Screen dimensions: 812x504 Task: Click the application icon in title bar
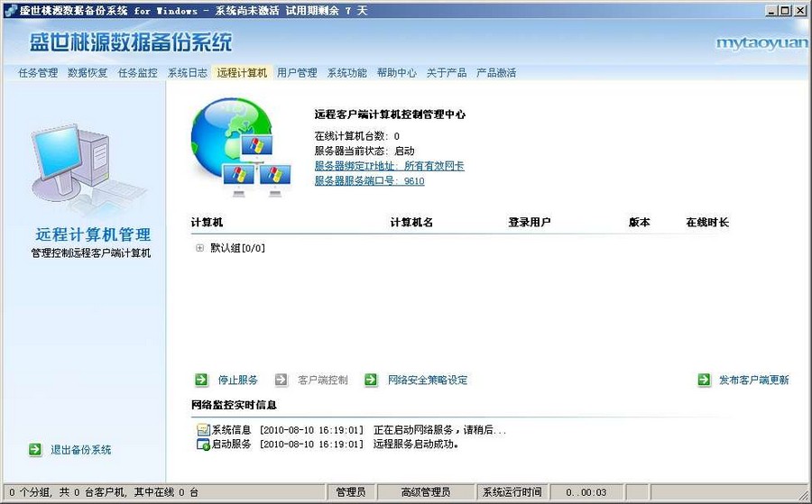10,10
